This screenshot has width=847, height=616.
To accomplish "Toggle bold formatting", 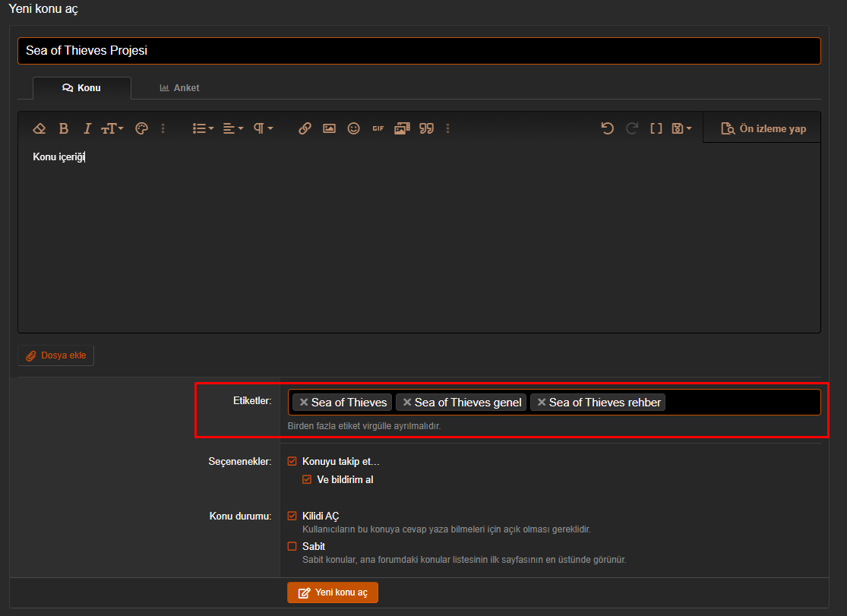I will (64, 128).
